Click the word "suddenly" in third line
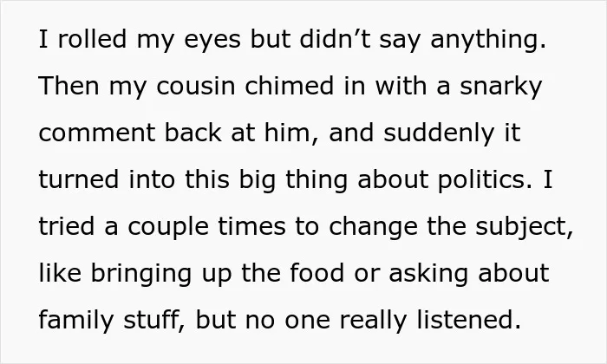 [439, 133]
